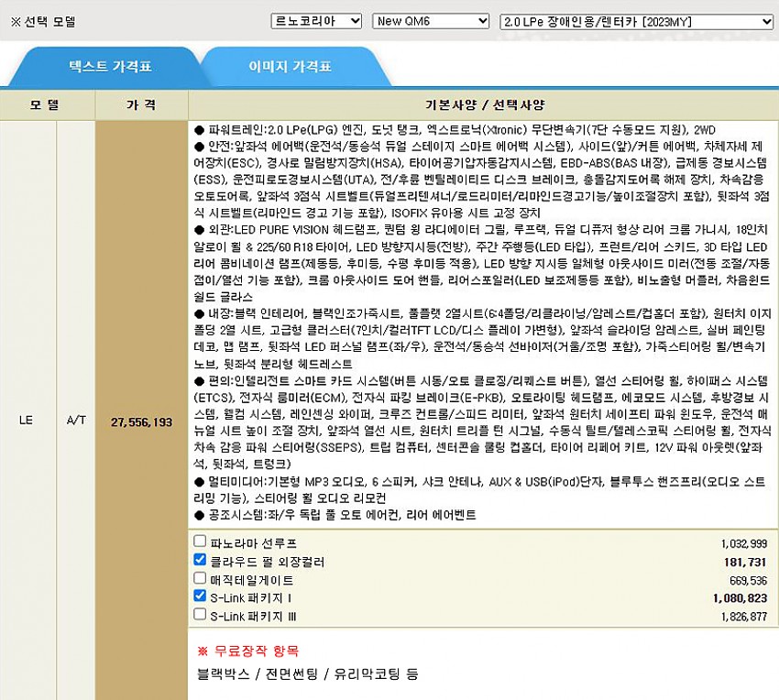Click the 기본사양 / 선택사양 column header
This screenshot has width=779, height=700.
[483, 104]
